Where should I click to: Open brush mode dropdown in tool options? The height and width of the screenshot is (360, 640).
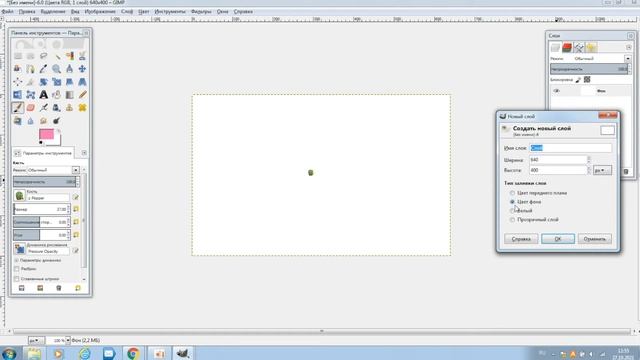76,170
